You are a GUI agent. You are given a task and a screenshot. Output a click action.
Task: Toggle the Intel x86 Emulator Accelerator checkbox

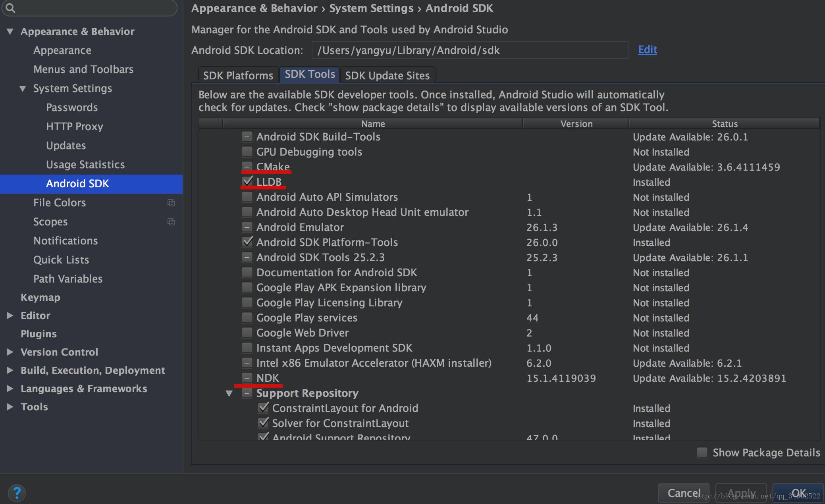[x=247, y=363]
